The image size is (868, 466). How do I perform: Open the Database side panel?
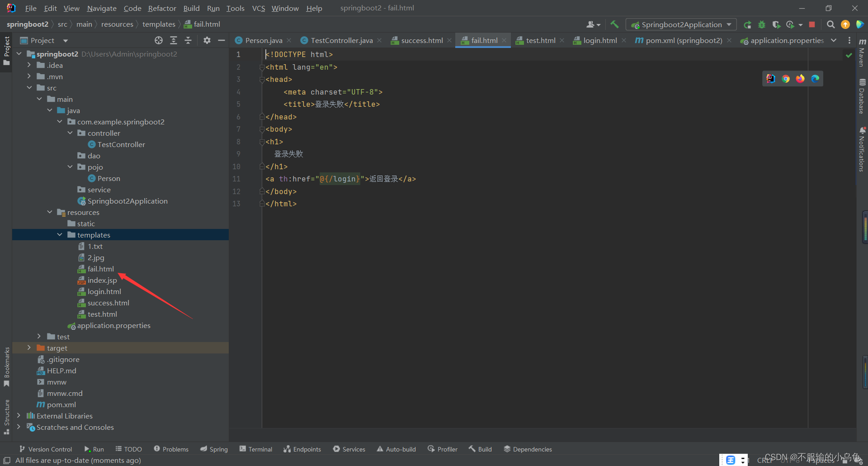point(862,96)
